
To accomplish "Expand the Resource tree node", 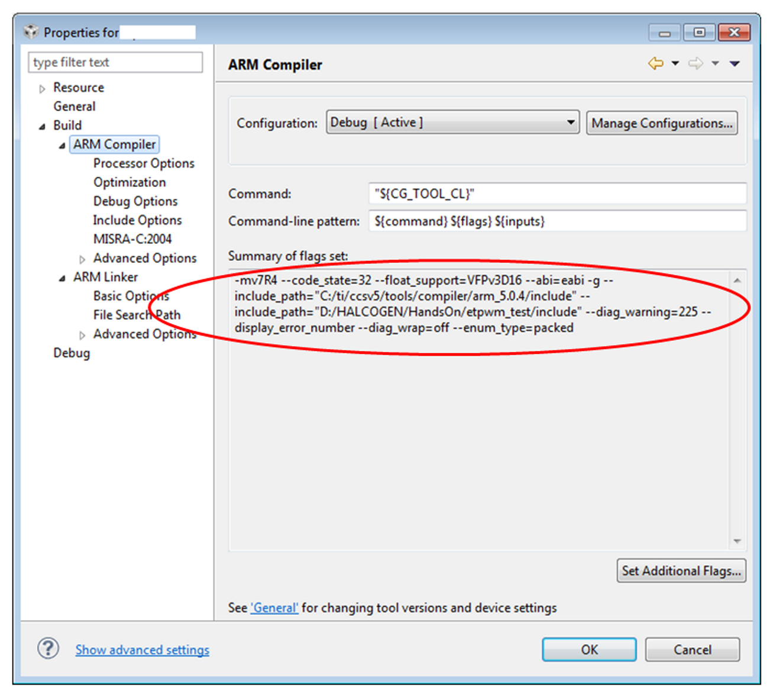I will tap(41, 88).
